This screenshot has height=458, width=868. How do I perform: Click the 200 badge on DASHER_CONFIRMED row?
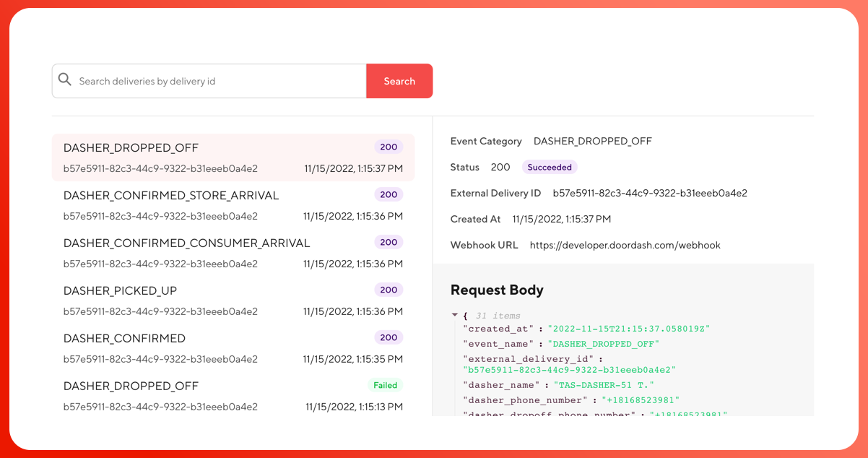(389, 338)
